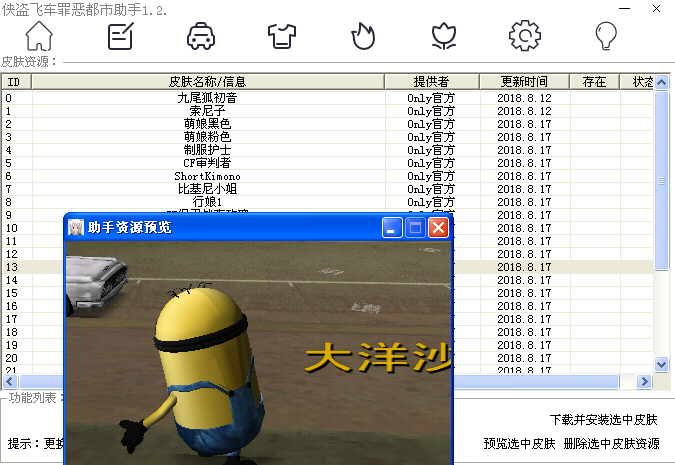
Task: Minimize the 助手资源预览 preview window
Action: tap(392, 228)
